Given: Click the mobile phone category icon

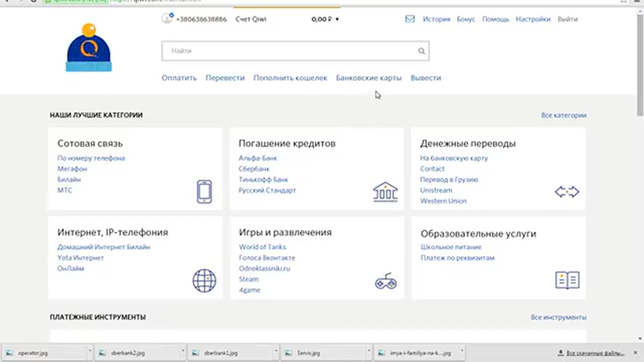Looking at the screenshot, I should tap(204, 192).
